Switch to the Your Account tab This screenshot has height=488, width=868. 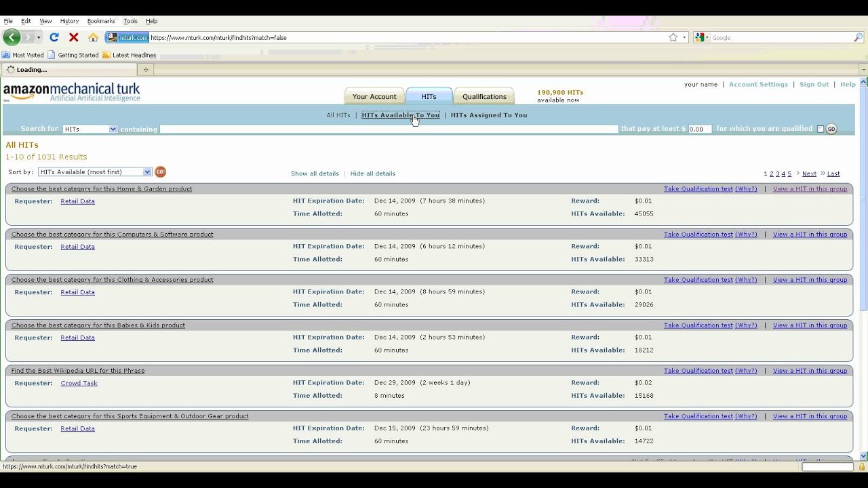[x=374, y=96]
